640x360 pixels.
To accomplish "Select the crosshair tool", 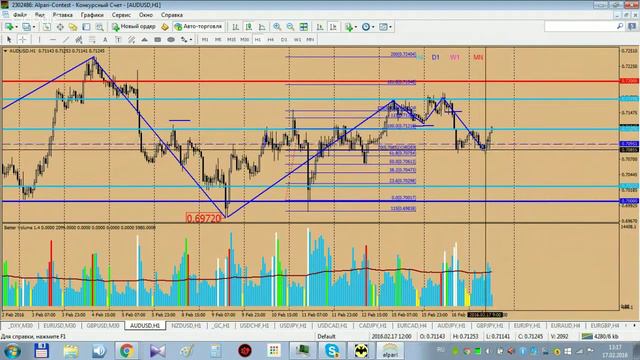I will [22, 40].
